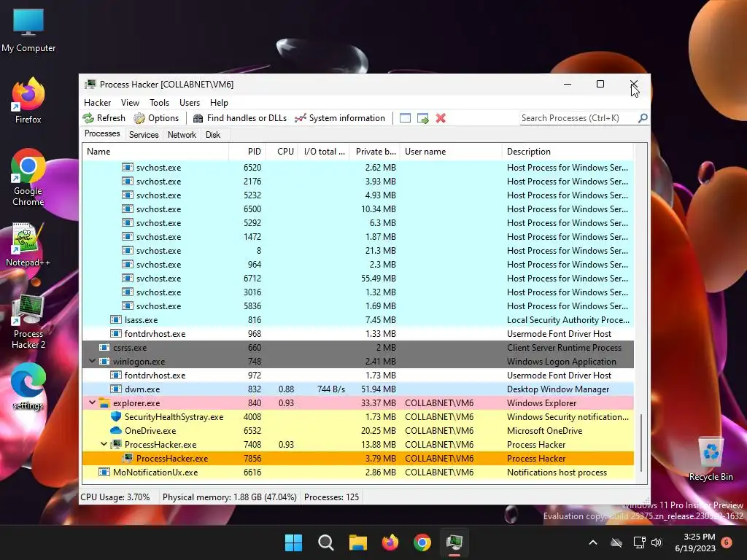Switch to the Services tab
The height and width of the screenshot is (560, 747).
144,135
